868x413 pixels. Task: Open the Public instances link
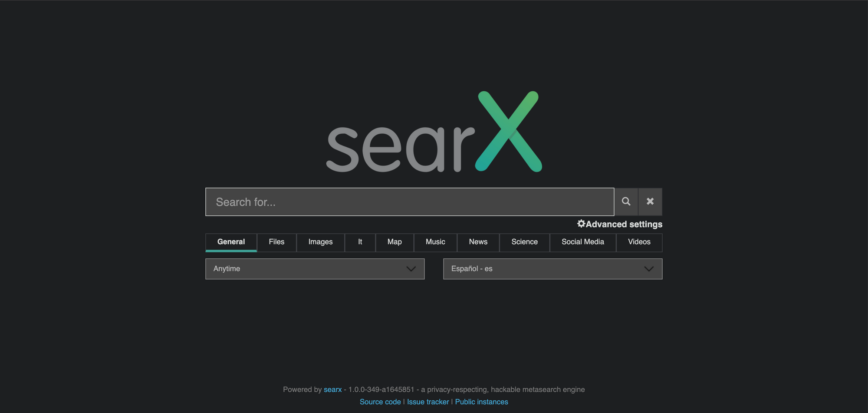[x=482, y=402]
